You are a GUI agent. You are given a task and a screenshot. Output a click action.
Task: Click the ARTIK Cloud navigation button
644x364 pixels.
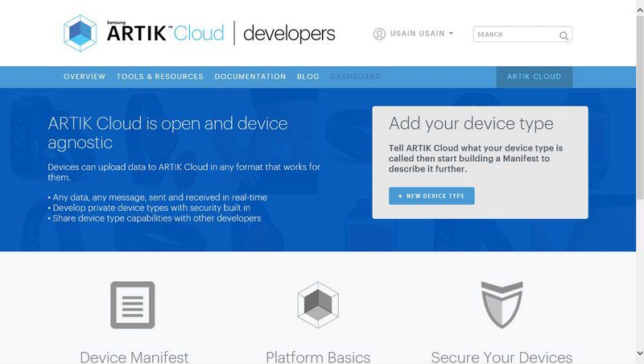pyautogui.click(x=534, y=77)
